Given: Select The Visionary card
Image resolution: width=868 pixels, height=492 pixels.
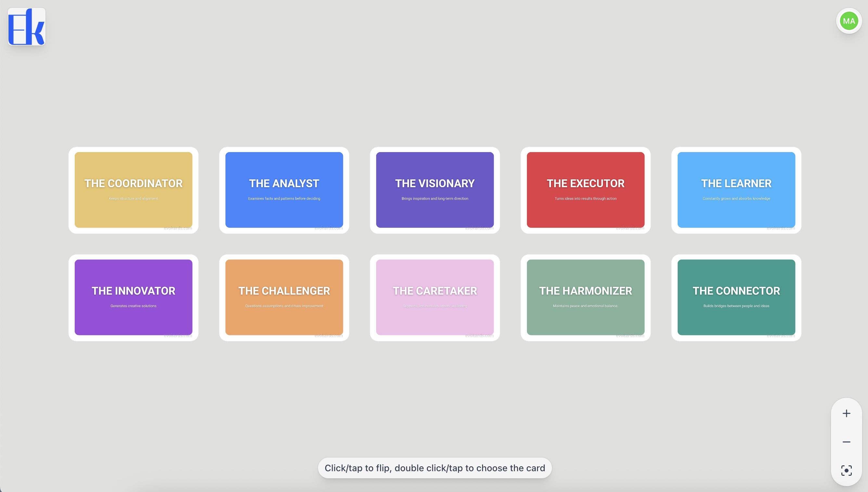Looking at the screenshot, I should (435, 189).
